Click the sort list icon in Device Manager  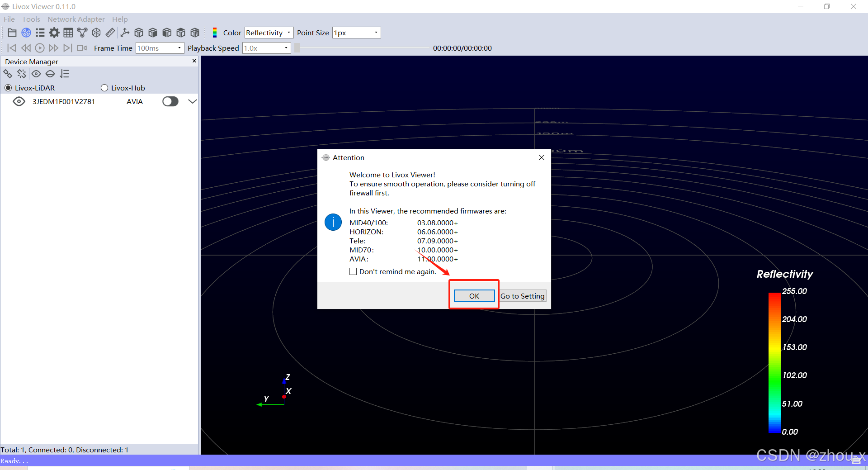[65, 74]
